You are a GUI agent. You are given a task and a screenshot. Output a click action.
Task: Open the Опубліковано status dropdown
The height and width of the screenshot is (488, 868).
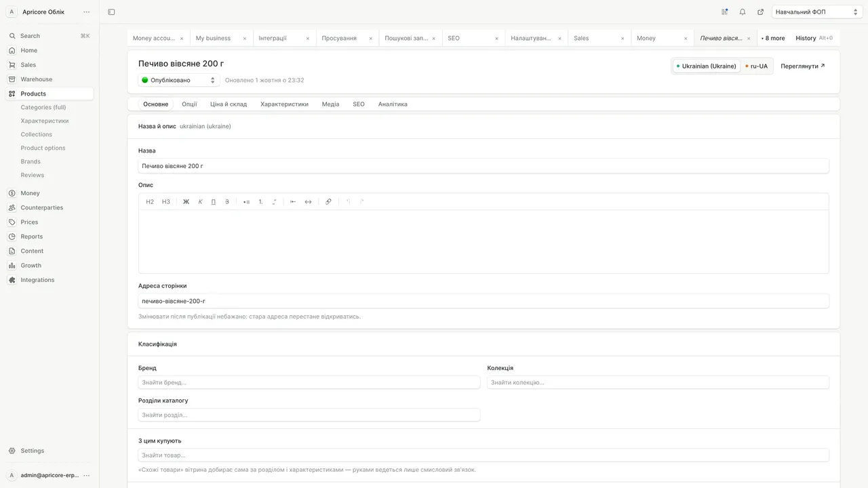click(x=179, y=80)
